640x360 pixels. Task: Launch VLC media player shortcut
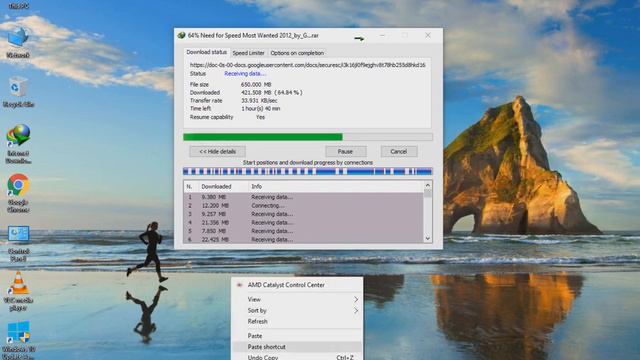coord(18,291)
